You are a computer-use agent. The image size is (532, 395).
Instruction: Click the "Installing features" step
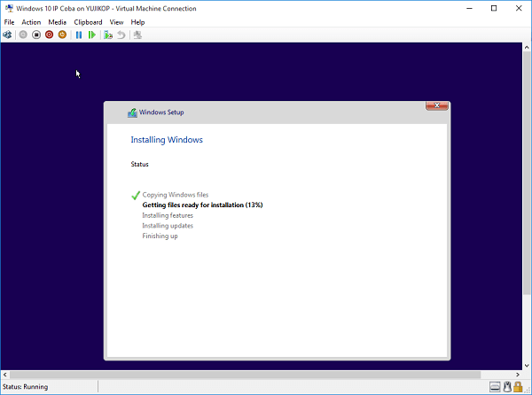(x=168, y=215)
